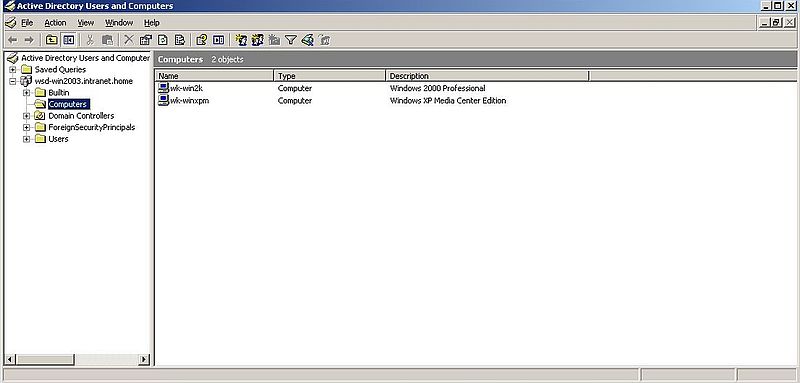
Task: Open Properties via toolbar icon
Action: (x=146, y=40)
